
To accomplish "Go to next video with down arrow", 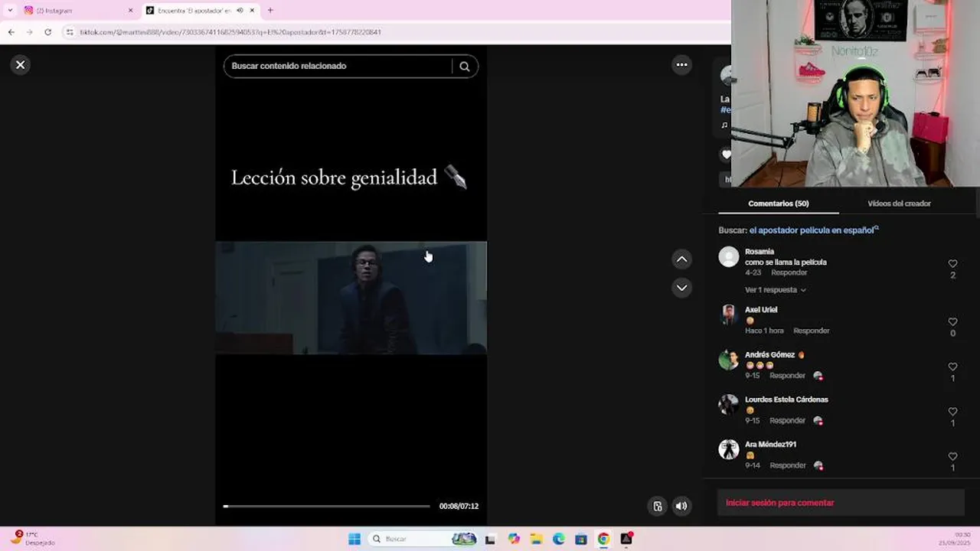I will tap(681, 288).
